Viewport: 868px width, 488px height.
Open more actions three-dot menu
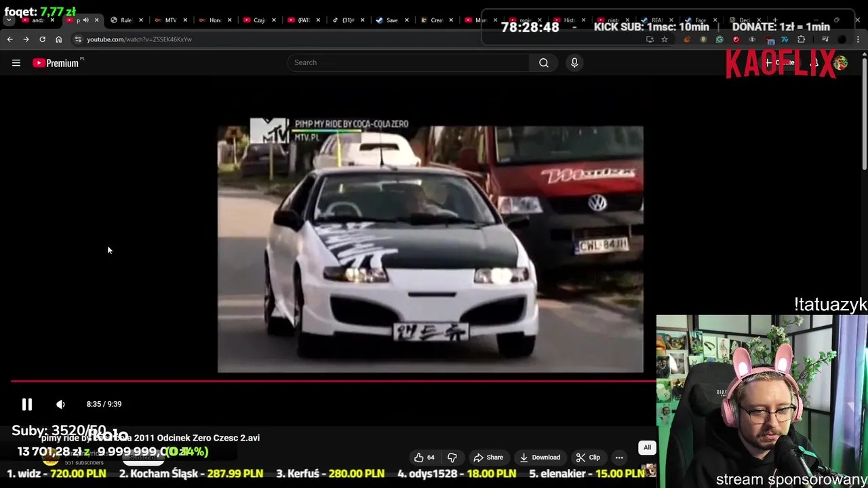click(x=619, y=457)
